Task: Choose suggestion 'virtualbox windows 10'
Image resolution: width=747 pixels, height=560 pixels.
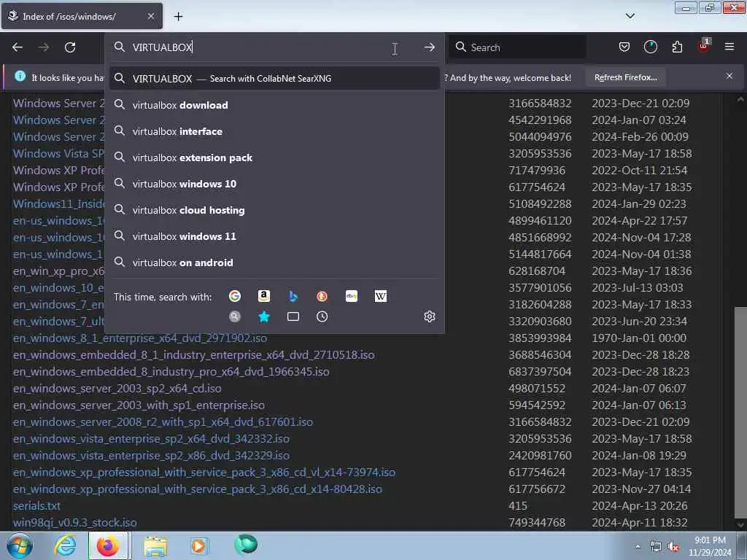Action: (x=274, y=184)
